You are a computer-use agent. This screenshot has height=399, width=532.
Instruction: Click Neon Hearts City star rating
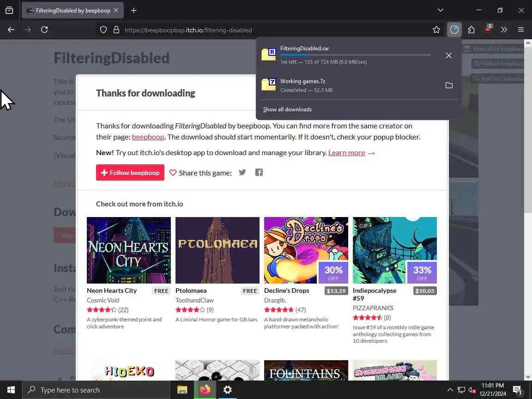(102, 310)
